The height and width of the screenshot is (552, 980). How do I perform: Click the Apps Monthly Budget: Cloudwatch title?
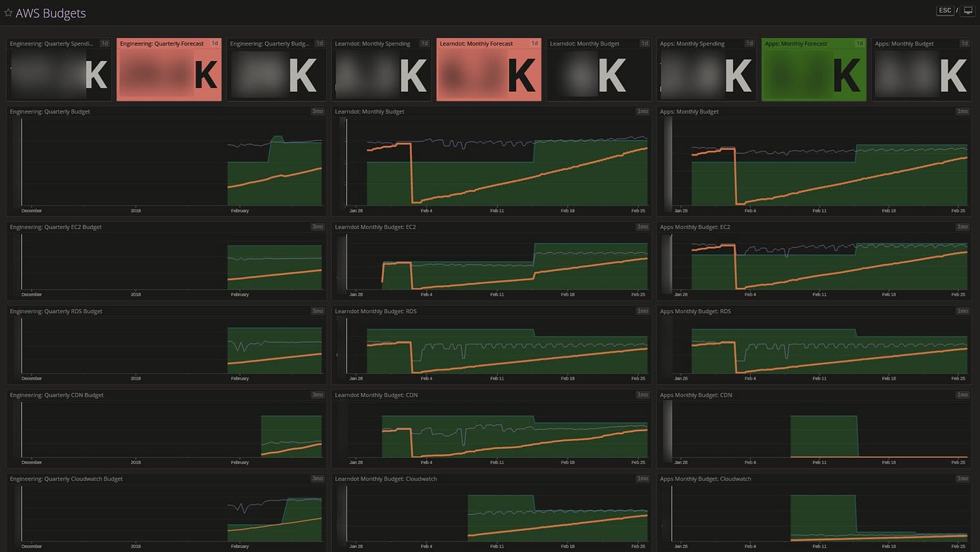706,479
